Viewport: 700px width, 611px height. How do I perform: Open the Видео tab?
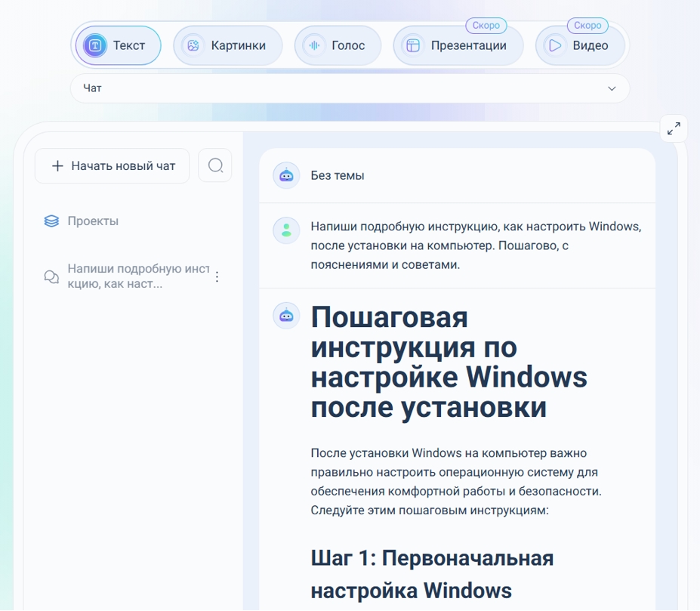click(580, 45)
